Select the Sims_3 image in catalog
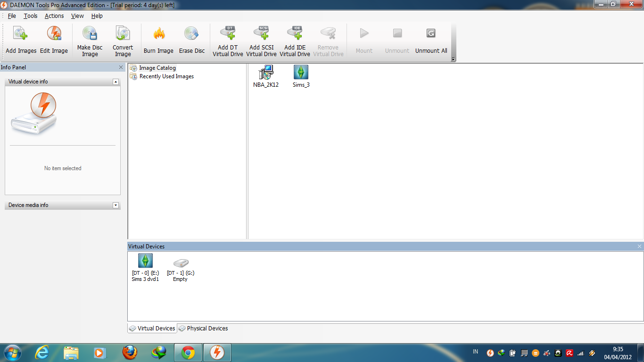This screenshot has height=362, width=644. 301,76
